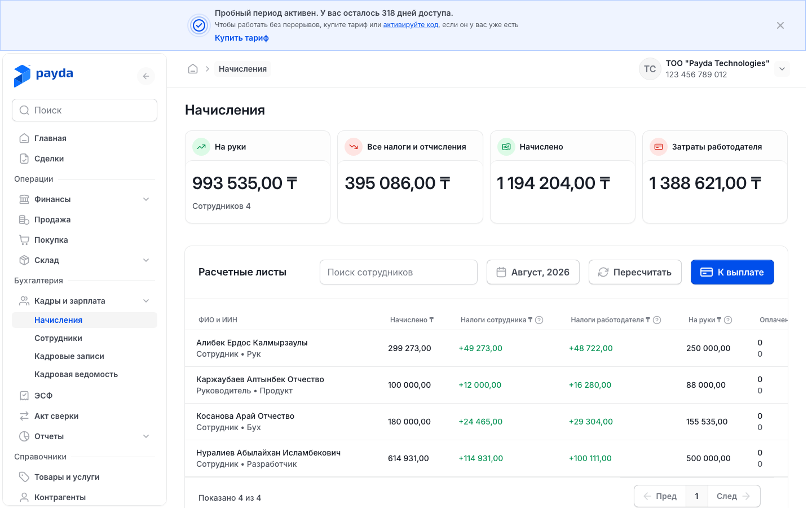812x508 pixels.
Task: Open company switcher dropdown arrow
Action: [782, 69]
